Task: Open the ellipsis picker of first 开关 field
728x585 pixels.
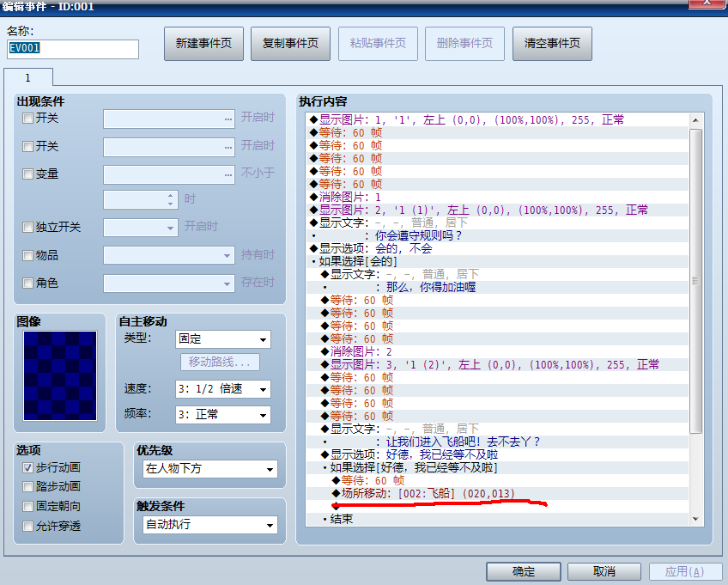Action: click(228, 119)
